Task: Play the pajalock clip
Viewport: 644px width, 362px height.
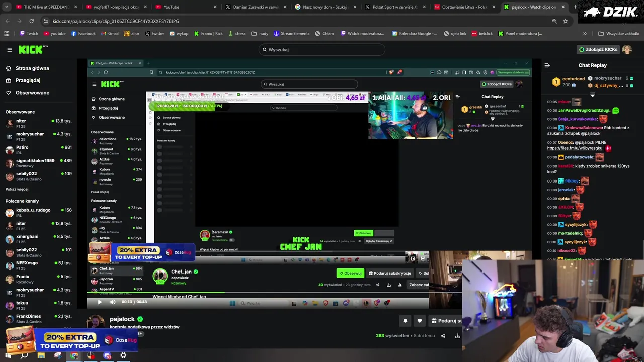Action: click(x=100, y=302)
